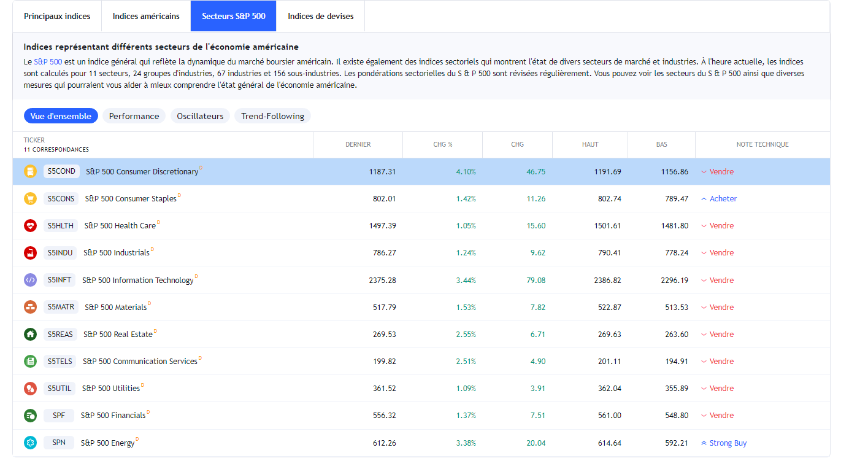This screenshot has height=469, width=868.
Task: Show the Performance view
Action: (x=134, y=116)
